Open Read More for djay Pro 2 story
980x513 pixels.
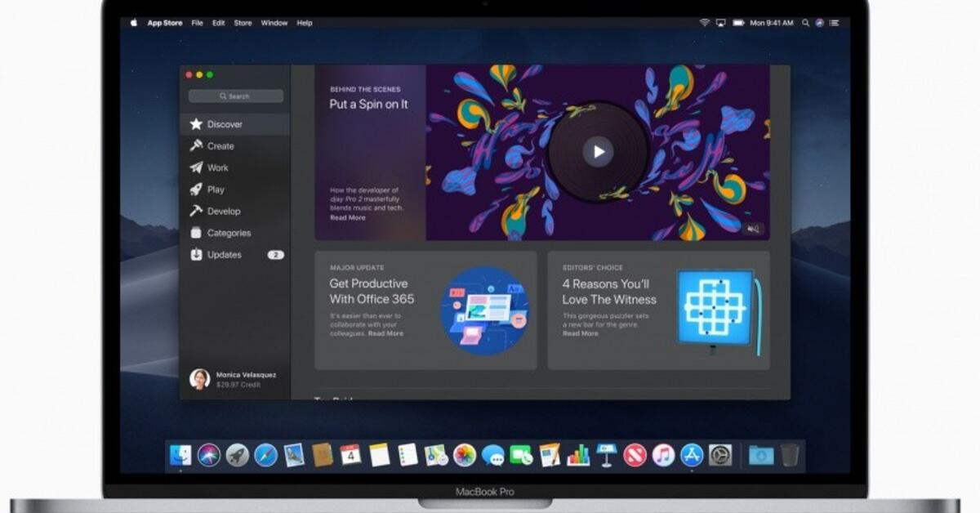348,218
